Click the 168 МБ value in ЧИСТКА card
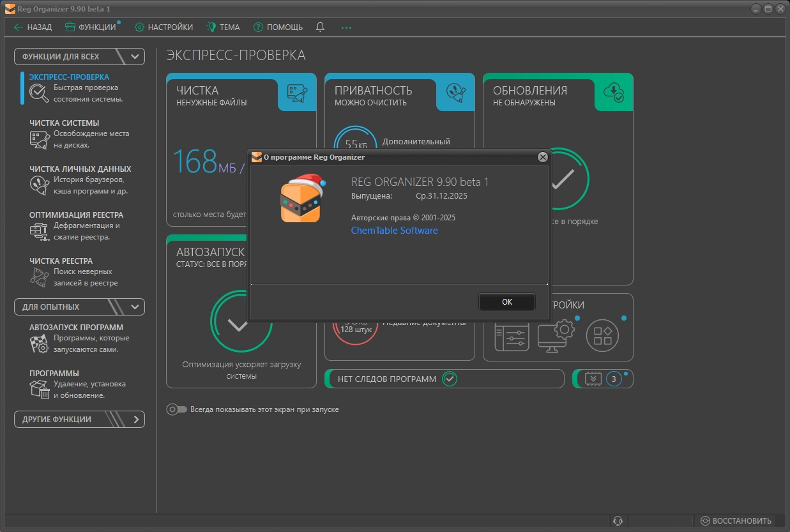 click(209, 162)
